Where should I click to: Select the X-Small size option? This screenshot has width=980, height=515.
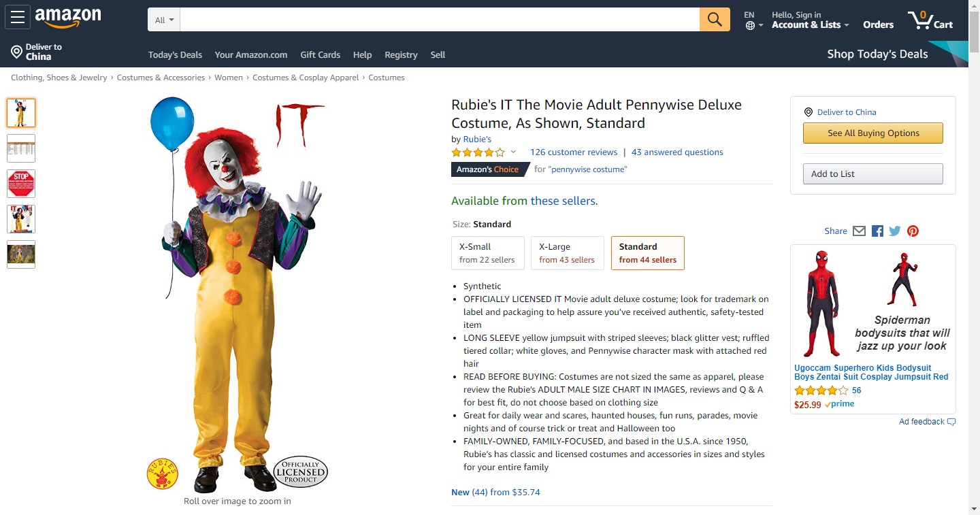(x=488, y=253)
